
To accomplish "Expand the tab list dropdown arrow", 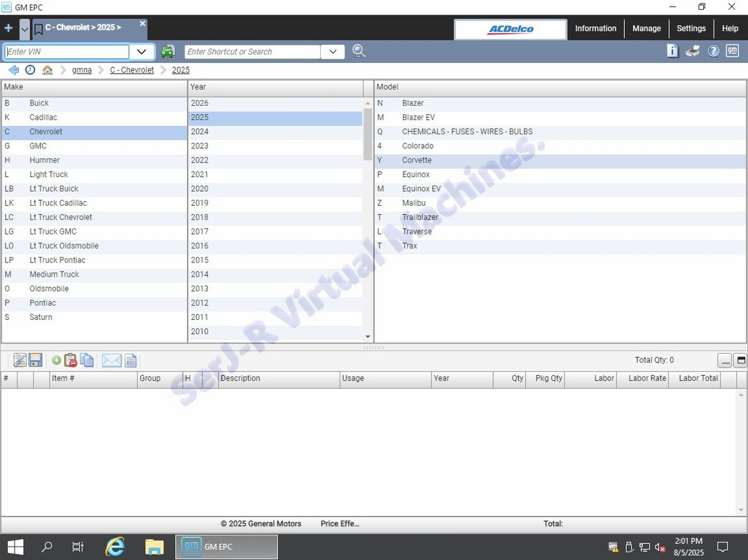I will 25,29.
